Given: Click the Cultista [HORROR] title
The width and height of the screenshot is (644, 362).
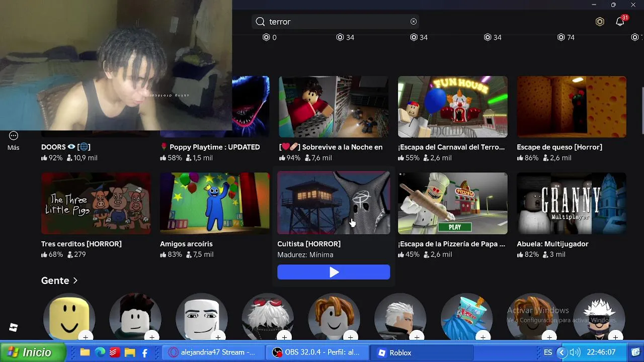Looking at the screenshot, I should [x=309, y=244].
